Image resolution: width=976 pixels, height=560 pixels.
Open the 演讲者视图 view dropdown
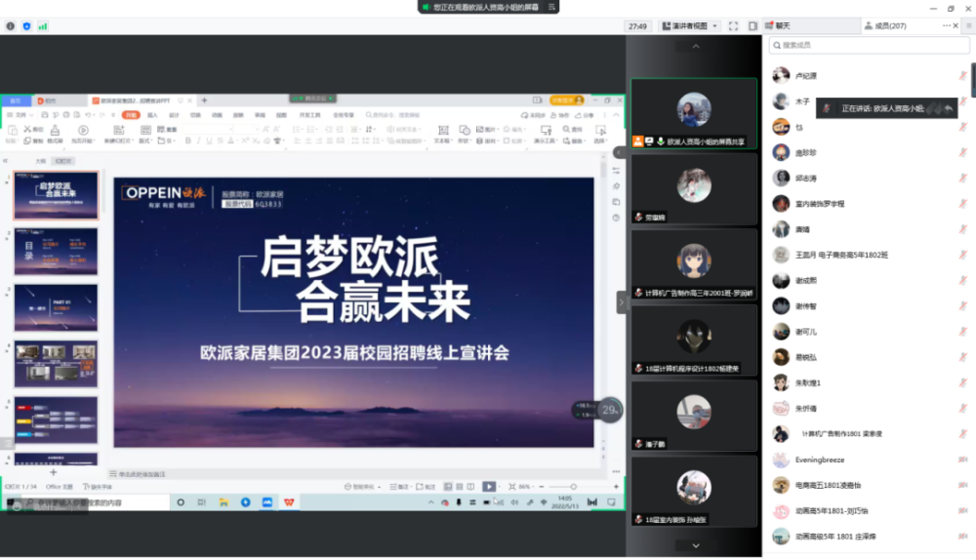click(690, 26)
